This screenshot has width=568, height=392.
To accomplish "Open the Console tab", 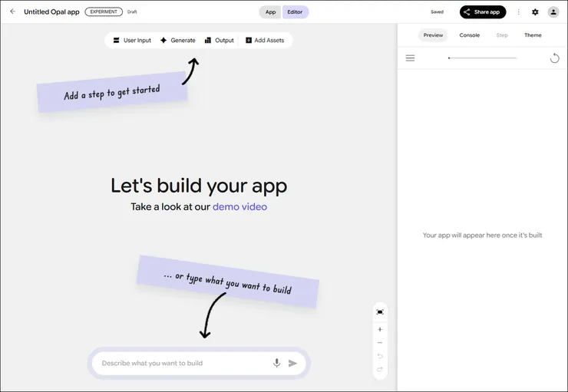I will 470,35.
